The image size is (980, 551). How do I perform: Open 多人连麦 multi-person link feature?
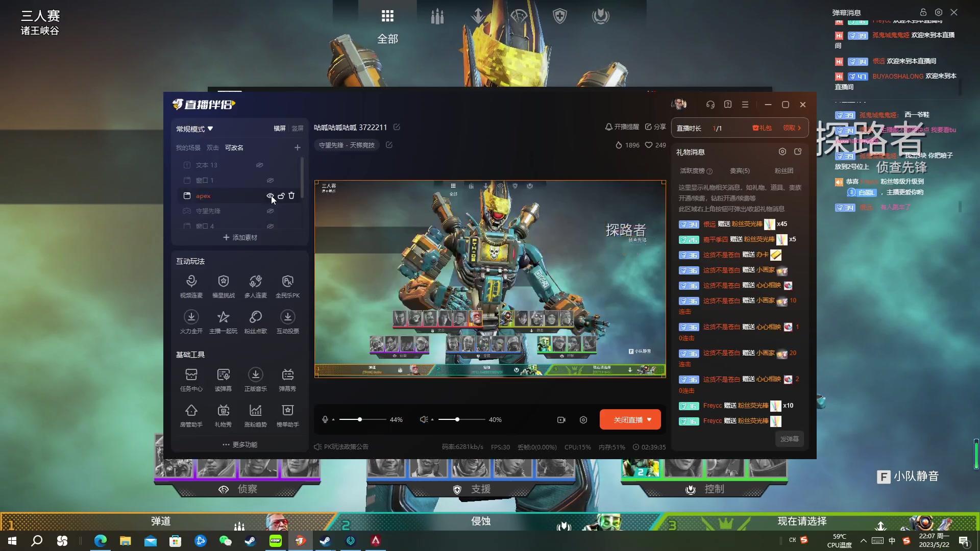point(255,286)
